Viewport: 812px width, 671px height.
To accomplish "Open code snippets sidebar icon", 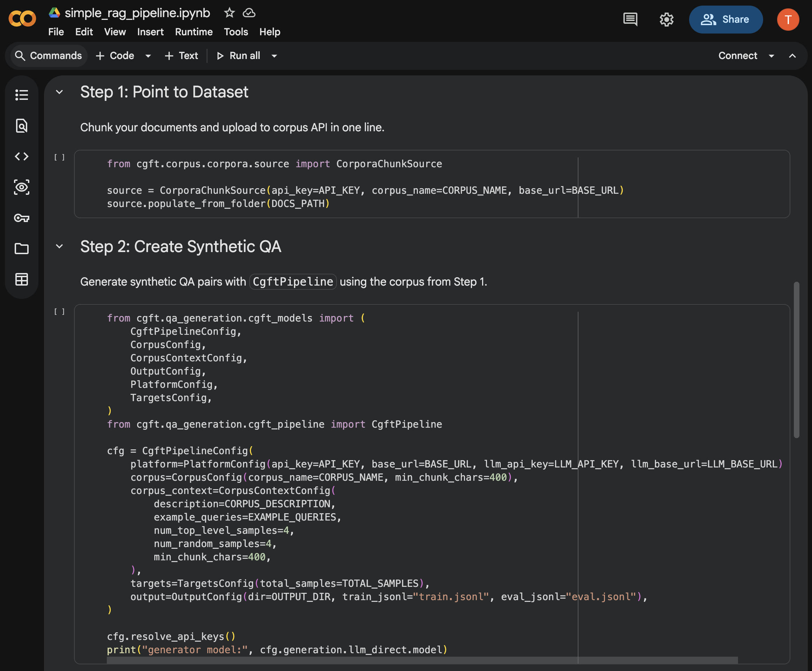I will coord(22,156).
